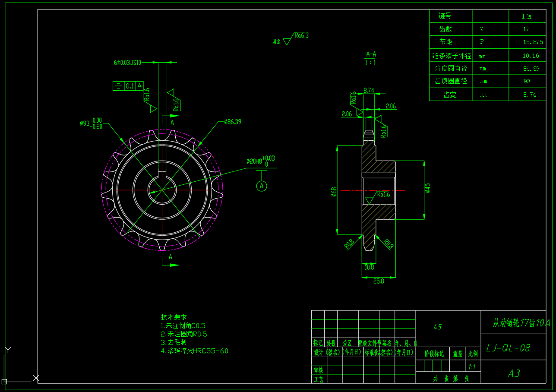Select the 10A value in parameter table

(x=527, y=17)
